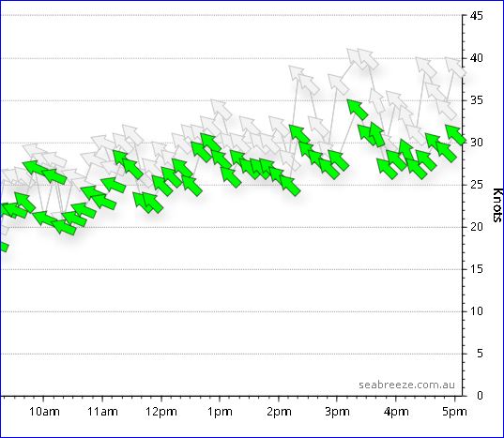Click the last green arrow near 5pm

455,135
